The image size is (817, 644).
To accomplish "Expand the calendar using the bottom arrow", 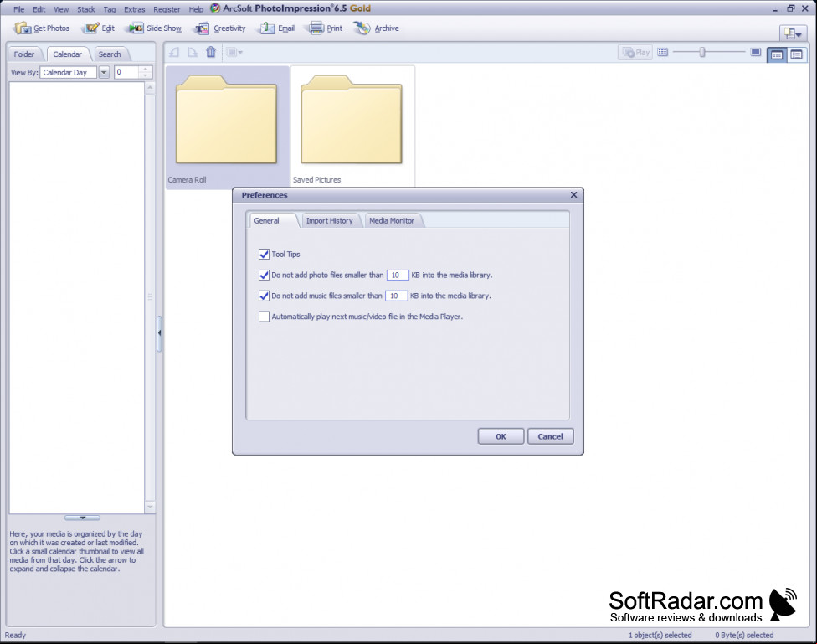I will pyautogui.click(x=82, y=518).
